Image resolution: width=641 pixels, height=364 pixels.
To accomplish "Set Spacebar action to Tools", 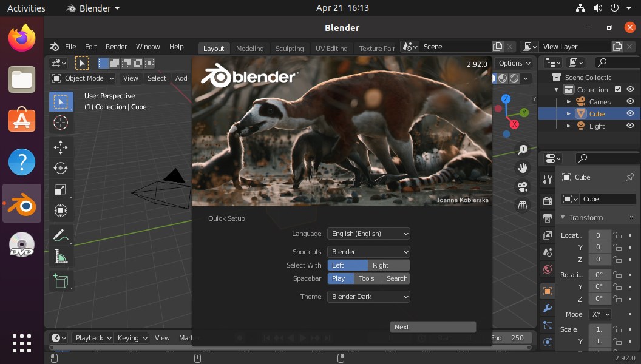I will (x=367, y=278).
